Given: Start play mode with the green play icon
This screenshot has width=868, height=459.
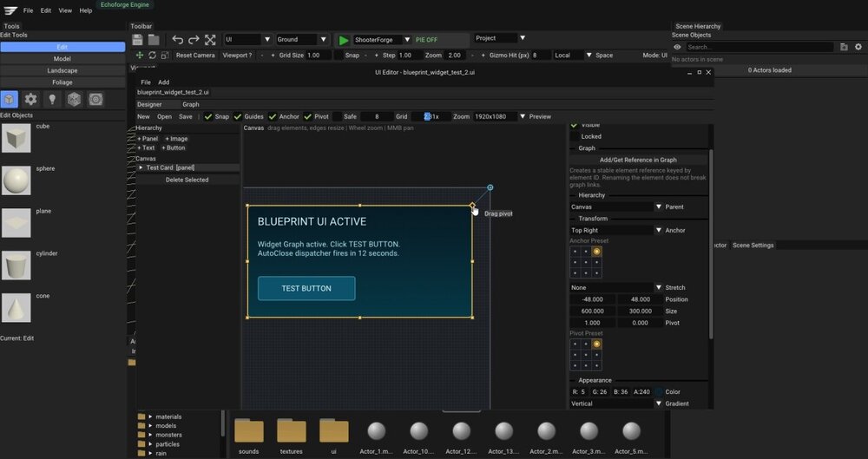Looking at the screenshot, I should tap(344, 40).
